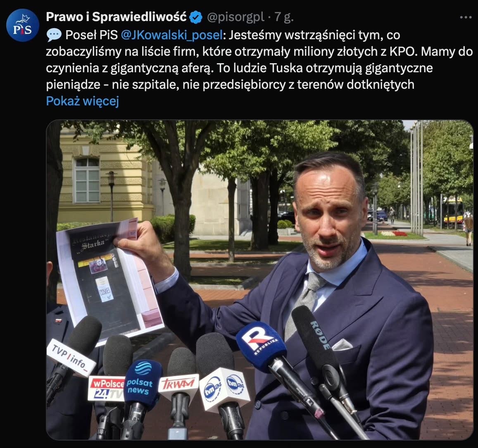
Task: Expand the tweet with Pokaż więcej
Action: click(x=82, y=101)
